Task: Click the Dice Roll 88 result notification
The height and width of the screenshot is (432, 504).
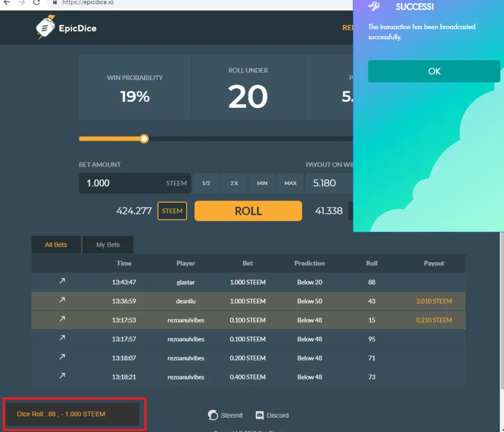Action: coord(72,414)
